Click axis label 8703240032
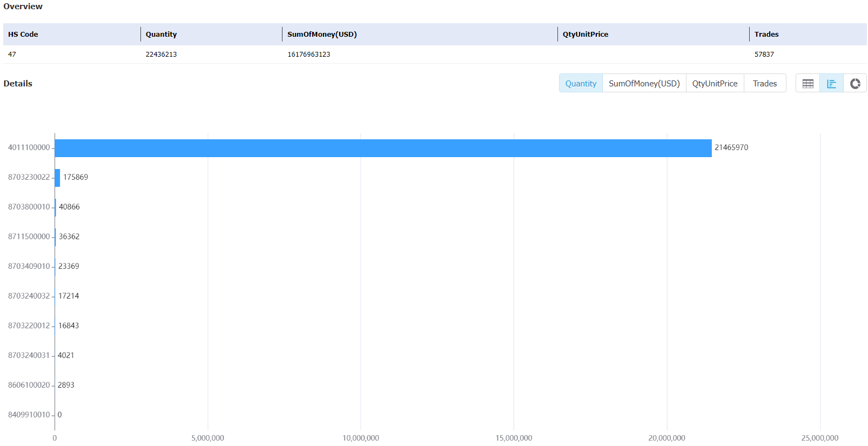Viewport: 868px width, 446px height. coord(29,296)
